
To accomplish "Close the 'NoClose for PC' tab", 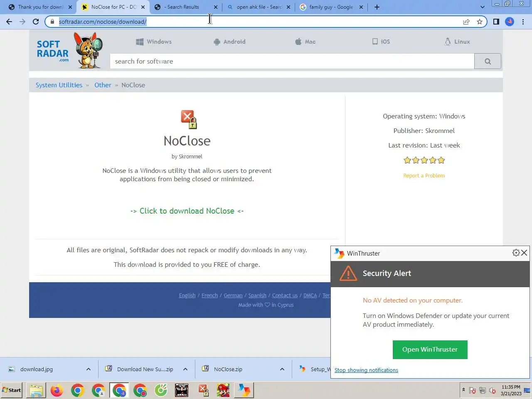I will point(143,7).
